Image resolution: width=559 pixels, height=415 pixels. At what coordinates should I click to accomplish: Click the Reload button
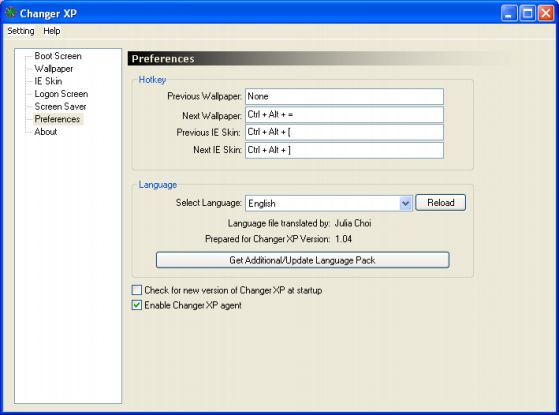click(x=441, y=203)
